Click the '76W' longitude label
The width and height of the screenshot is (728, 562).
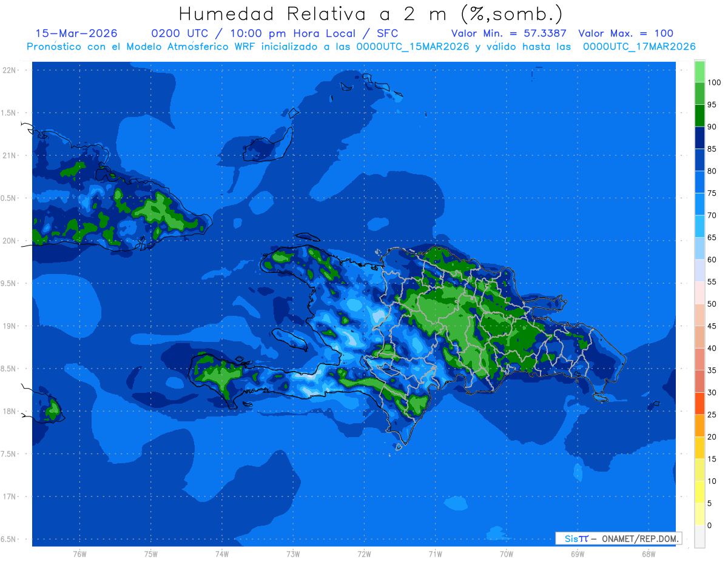tap(79, 554)
